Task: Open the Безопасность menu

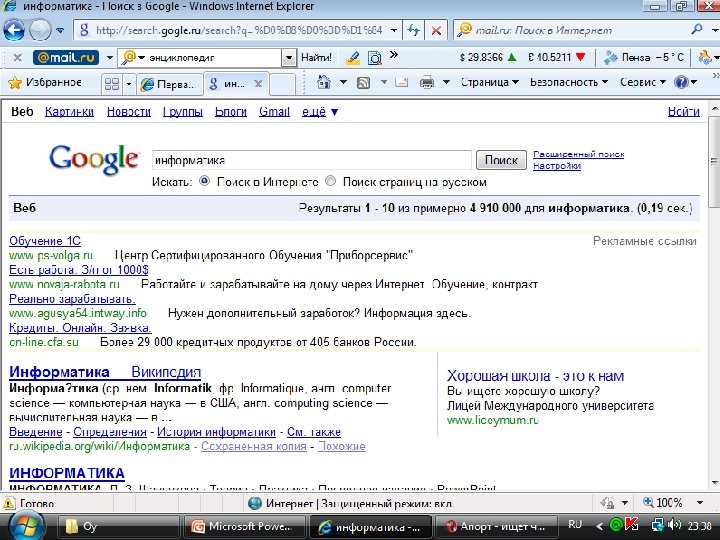Action: (x=569, y=83)
